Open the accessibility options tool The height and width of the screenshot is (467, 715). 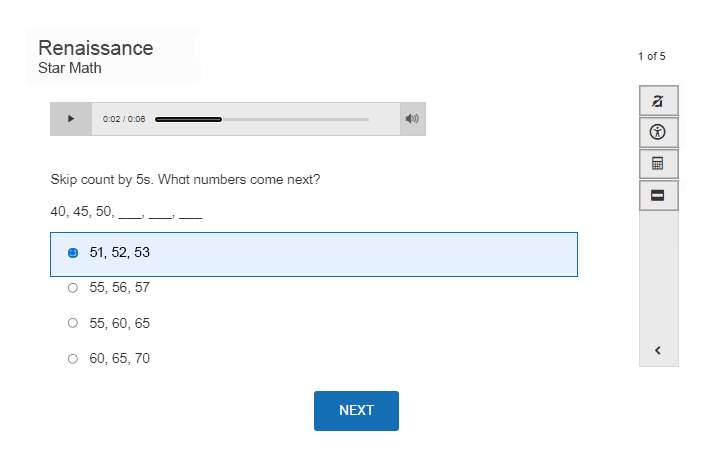[x=658, y=132]
